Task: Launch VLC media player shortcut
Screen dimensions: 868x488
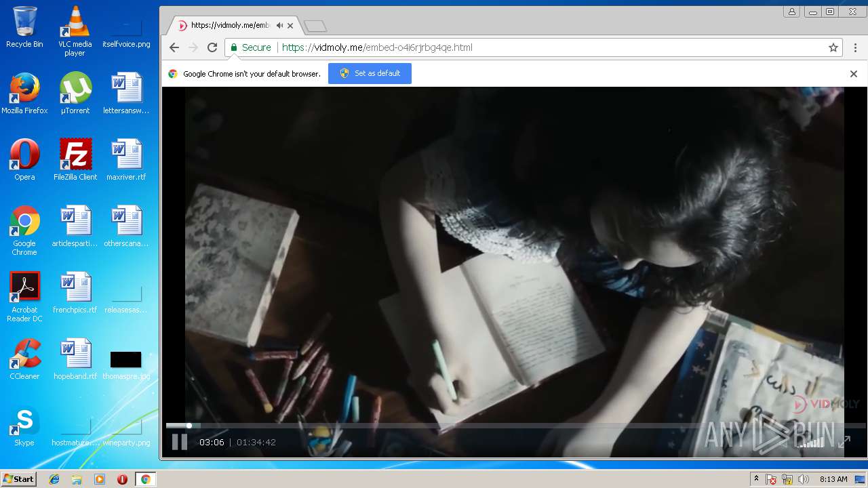Action: click(x=75, y=31)
